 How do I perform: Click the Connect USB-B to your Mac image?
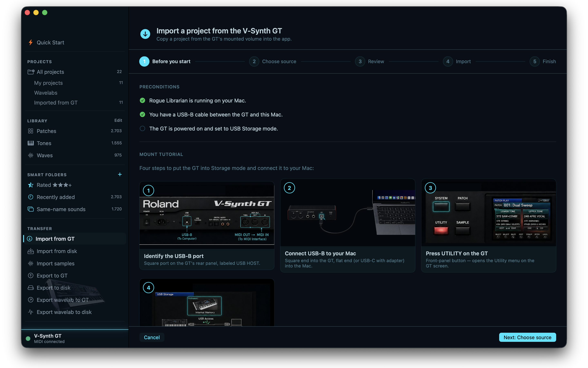tap(348, 212)
